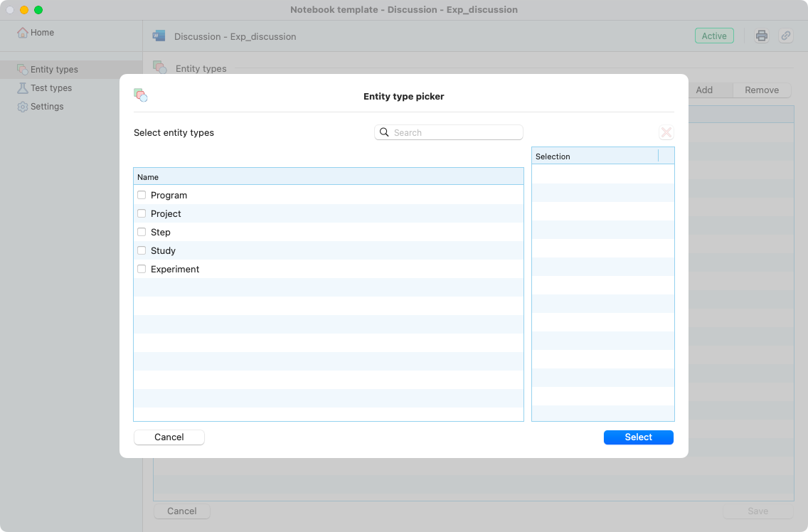Tick the Step checkbox

click(142, 232)
